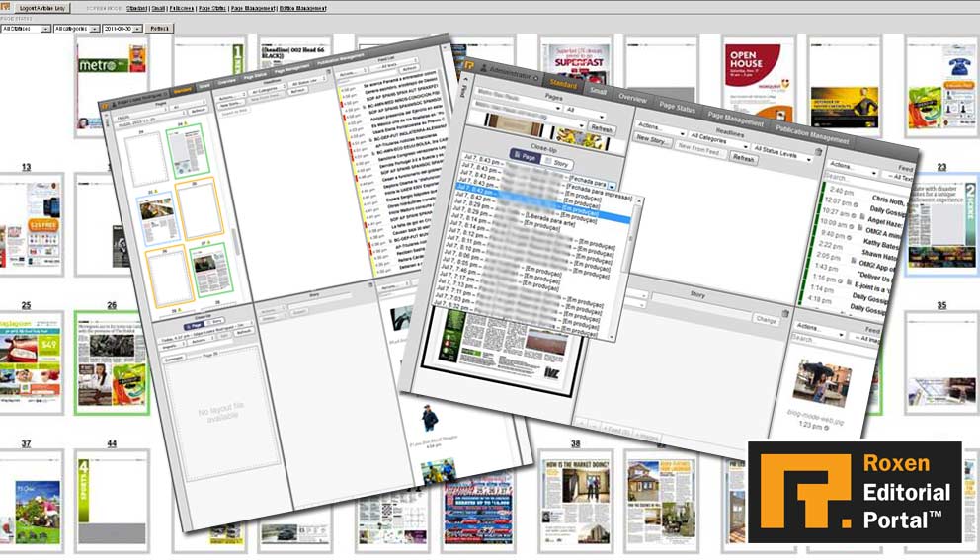980x560 pixels.
Task: Click the New From Feed button in the Administrator window
Action: coord(700,150)
